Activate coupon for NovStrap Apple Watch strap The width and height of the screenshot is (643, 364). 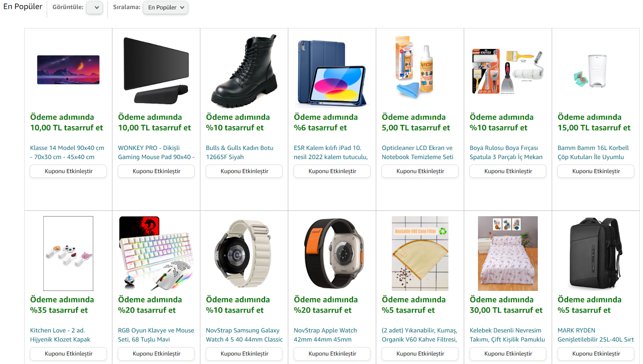click(x=332, y=354)
